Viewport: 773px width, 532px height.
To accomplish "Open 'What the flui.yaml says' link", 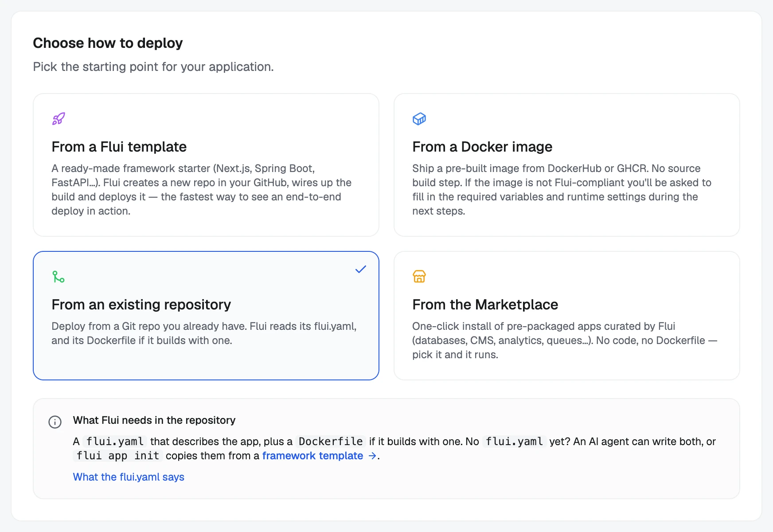I will pyautogui.click(x=129, y=477).
